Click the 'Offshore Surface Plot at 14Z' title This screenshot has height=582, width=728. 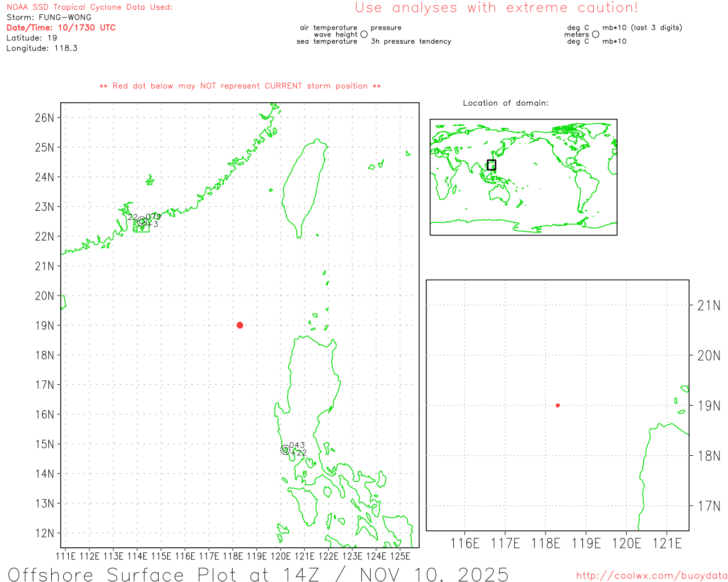[258, 574]
